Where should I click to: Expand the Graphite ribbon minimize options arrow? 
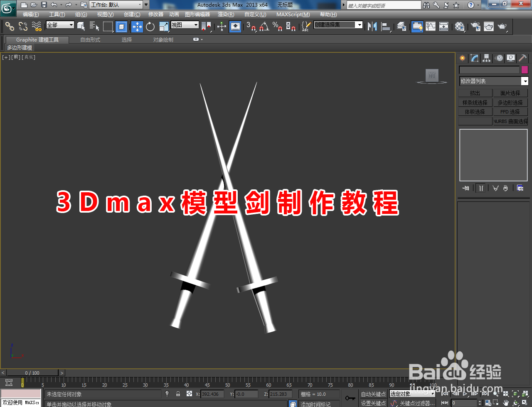point(202,39)
